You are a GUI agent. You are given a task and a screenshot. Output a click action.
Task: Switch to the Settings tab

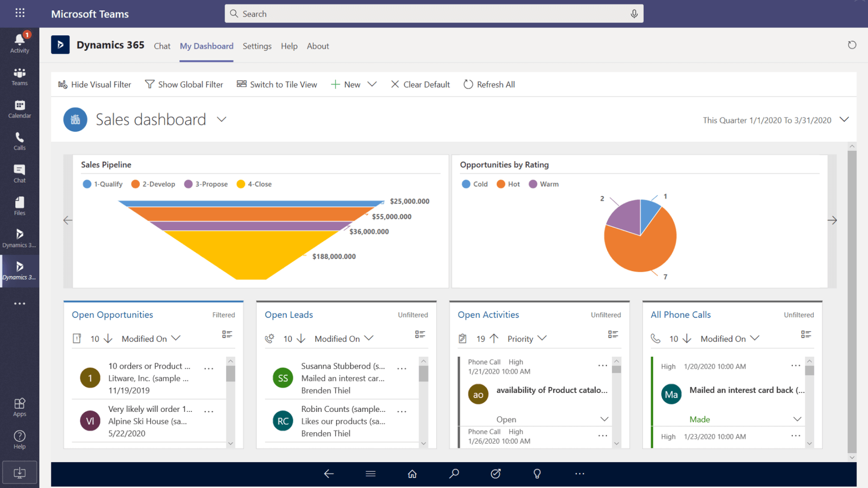pyautogui.click(x=257, y=46)
